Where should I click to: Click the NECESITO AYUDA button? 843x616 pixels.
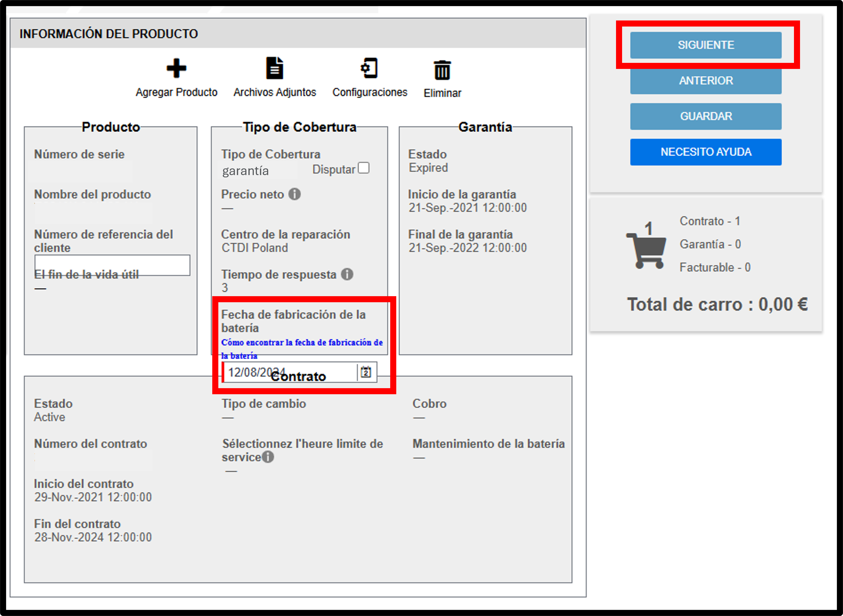706,152
